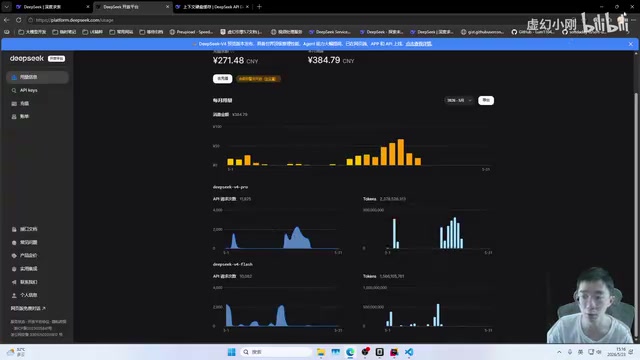Click the deepseek logo in the sidebar

(x=27, y=58)
